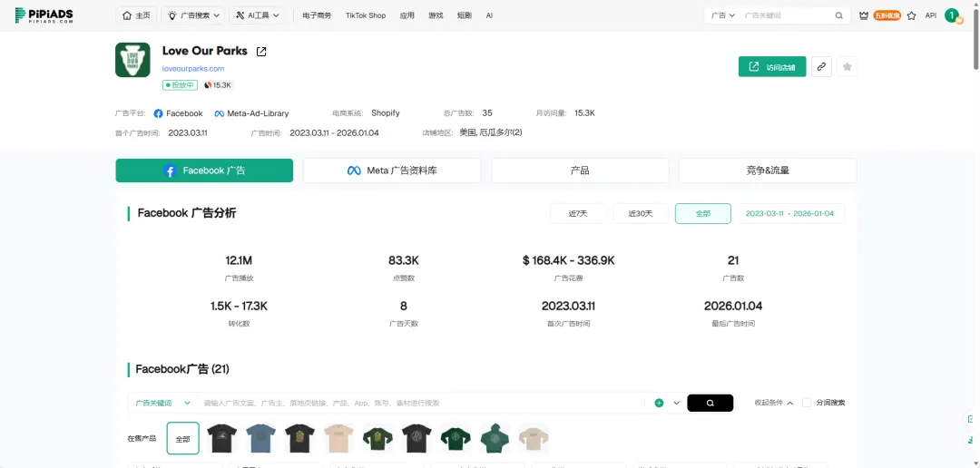Open the 广告关键词 search type dropdown
The image size is (980, 468).
coord(163,403)
